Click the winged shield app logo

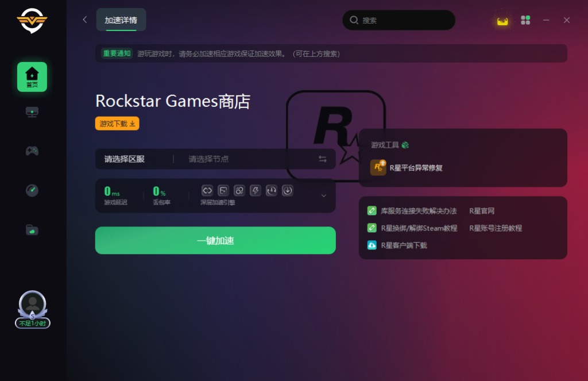point(32,21)
